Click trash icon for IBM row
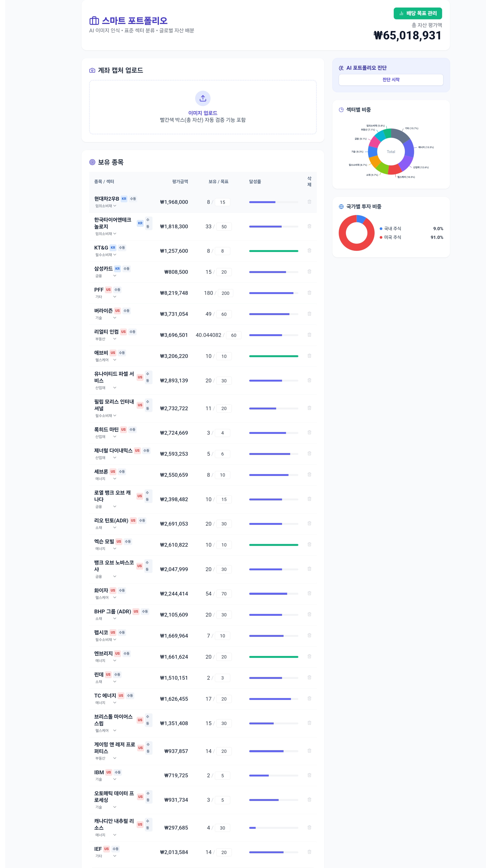The width and height of the screenshot is (486, 868). point(309,775)
